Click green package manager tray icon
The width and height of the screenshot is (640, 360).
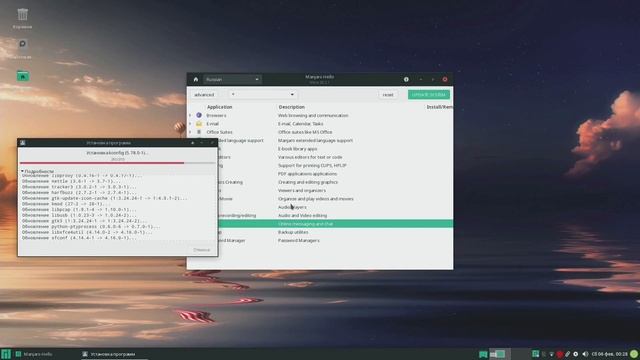535,354
